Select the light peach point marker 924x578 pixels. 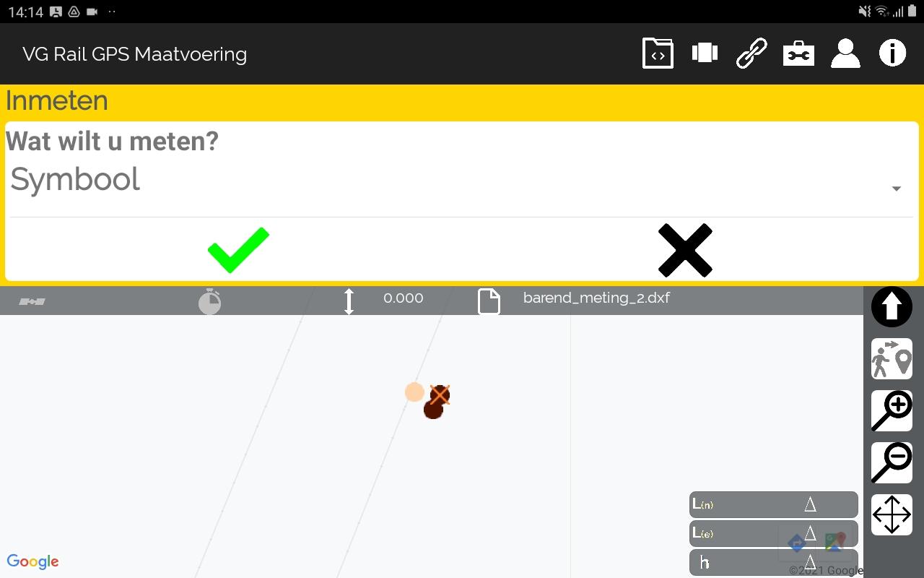pyautogui.click(x=414, y=392)
